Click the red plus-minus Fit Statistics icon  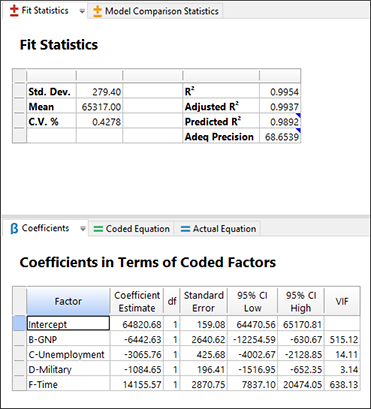click(14, 11)
